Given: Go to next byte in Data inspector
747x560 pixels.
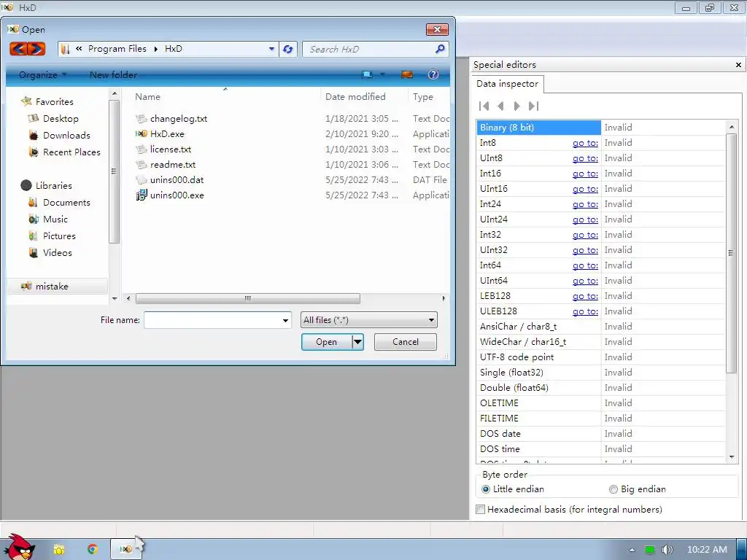Looking at the screenshot, I should tap(516, 106).
